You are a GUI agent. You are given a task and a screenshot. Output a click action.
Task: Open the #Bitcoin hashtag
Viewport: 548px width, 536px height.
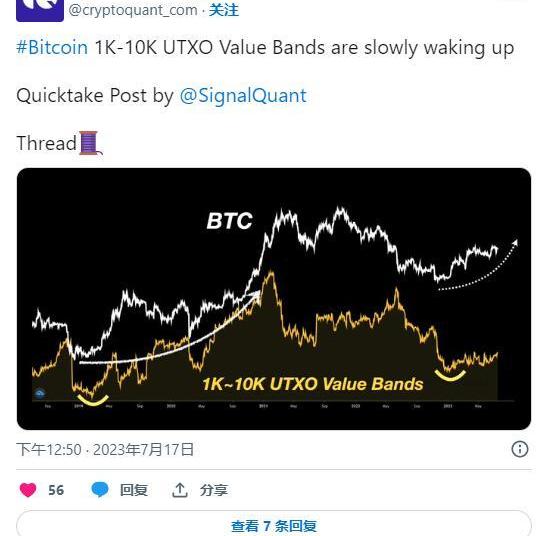52,47
